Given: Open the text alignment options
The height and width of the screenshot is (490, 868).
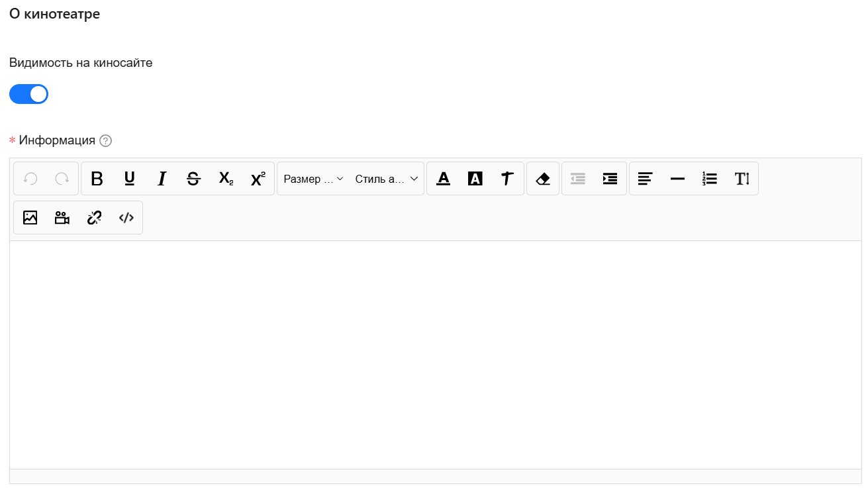Looking at the screenshot, I should point(646,179).
